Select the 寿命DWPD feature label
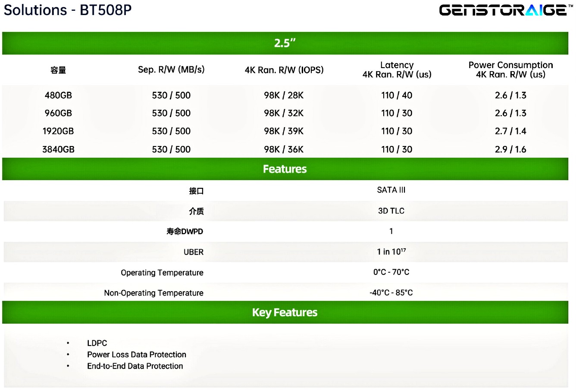The width and height of the screenshot is (576, 392). click(185, 232)
